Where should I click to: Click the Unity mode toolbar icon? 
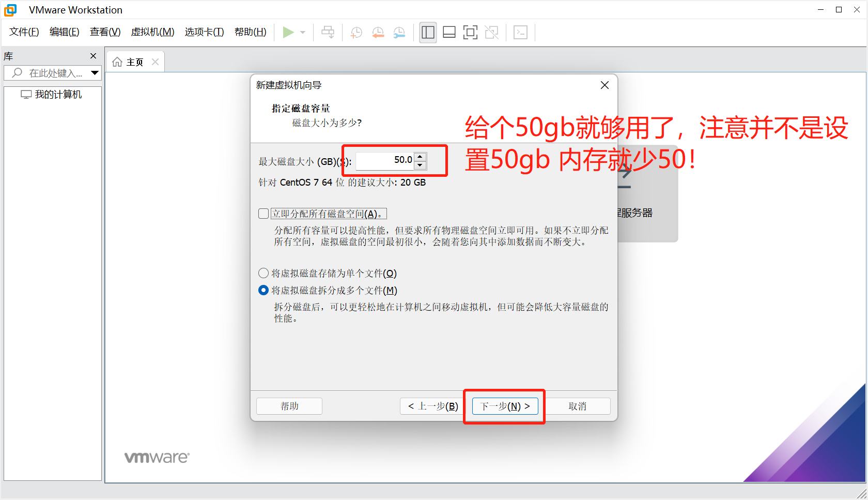coord(491,32)
